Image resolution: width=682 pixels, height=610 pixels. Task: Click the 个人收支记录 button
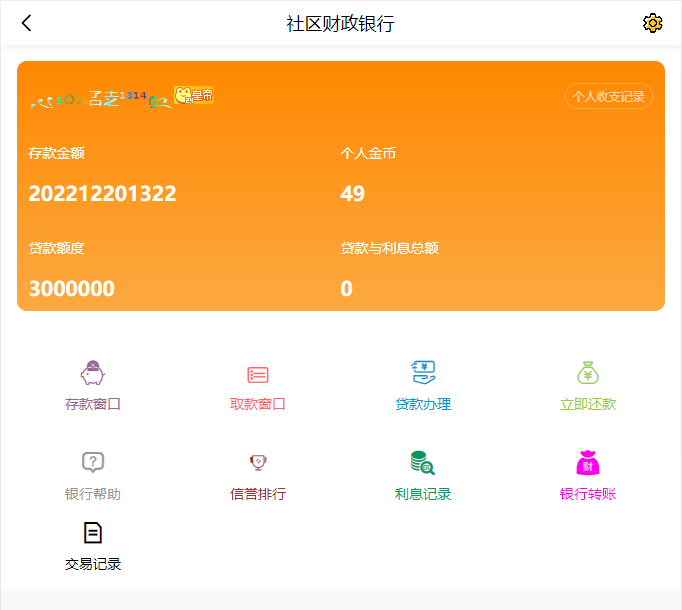tap(609, 96)
